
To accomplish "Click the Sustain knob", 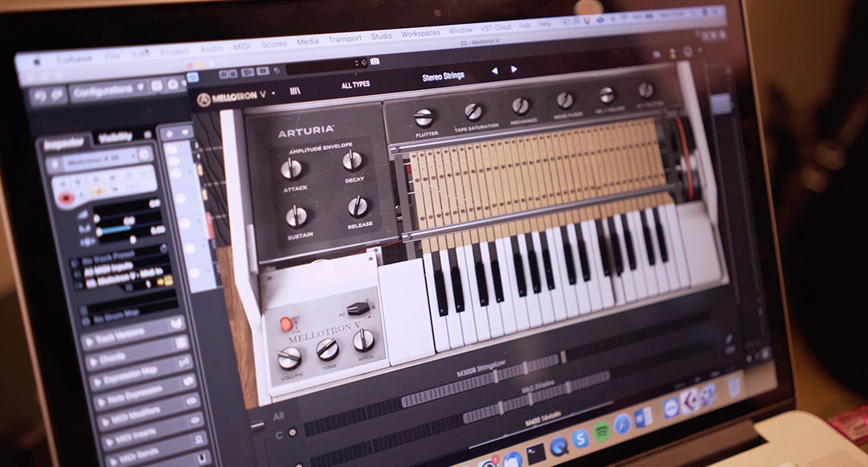I will coord(297,216).
